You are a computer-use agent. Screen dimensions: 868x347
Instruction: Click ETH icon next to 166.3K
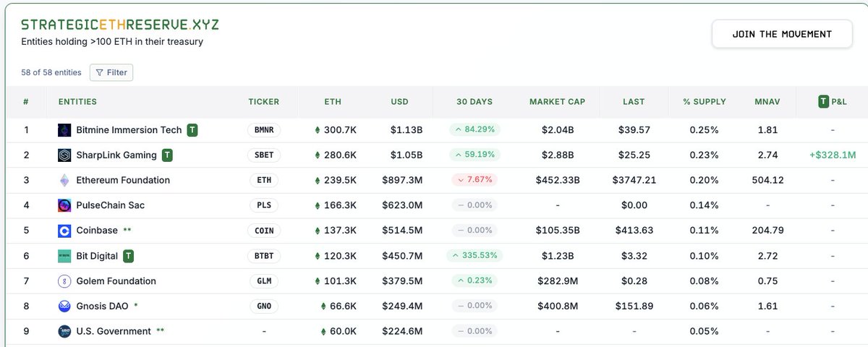(x=317, y=205)
